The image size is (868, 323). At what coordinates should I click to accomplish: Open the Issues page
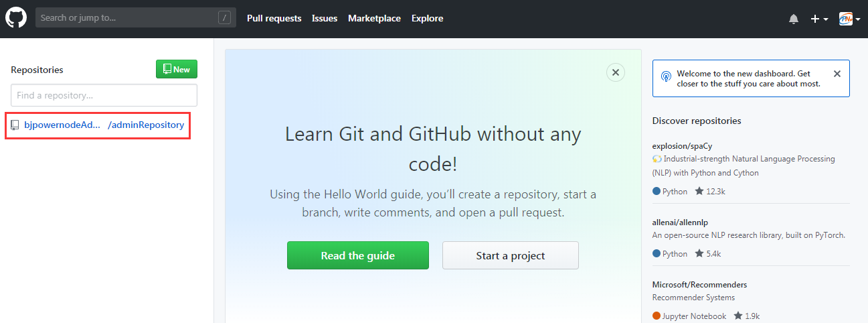(325, 18)
